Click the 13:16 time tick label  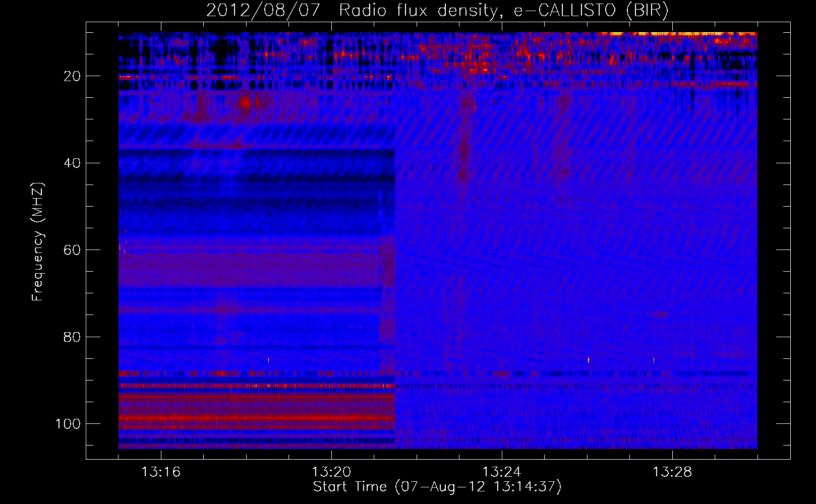point(161,472)
